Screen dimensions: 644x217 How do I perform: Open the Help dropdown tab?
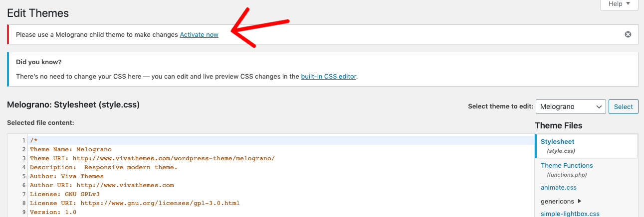619,4
